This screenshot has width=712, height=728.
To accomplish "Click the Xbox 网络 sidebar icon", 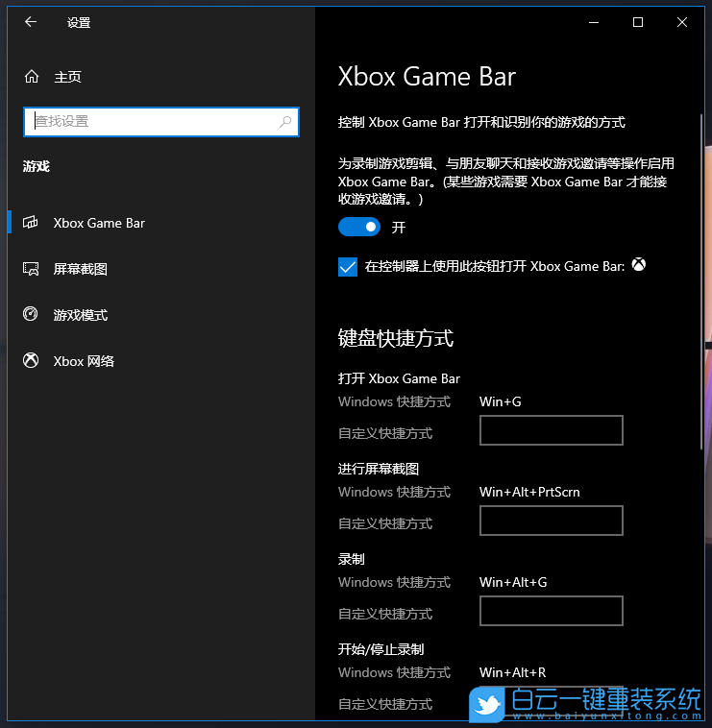I will click(31, 360).
